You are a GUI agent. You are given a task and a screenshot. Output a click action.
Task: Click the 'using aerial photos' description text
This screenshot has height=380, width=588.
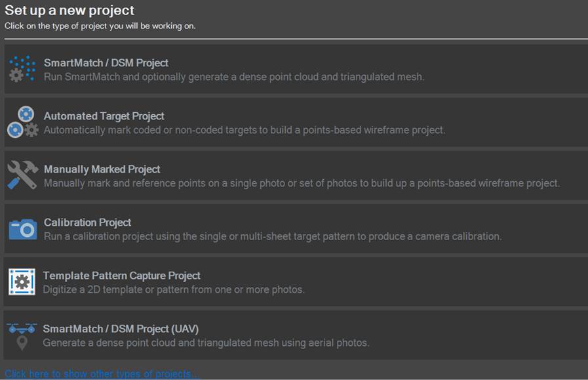click(x=206, y=343)
